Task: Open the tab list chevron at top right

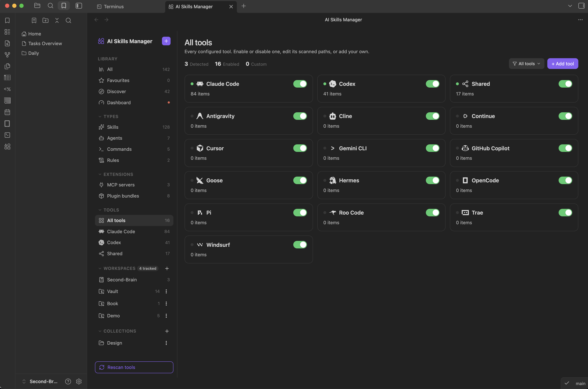Action: (x=570, y=6)
